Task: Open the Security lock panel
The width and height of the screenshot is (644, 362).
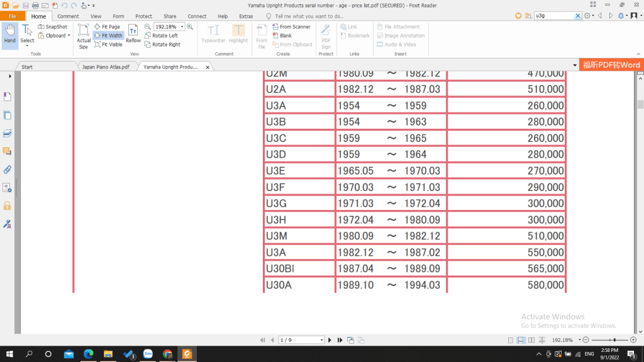Action: 8,206
